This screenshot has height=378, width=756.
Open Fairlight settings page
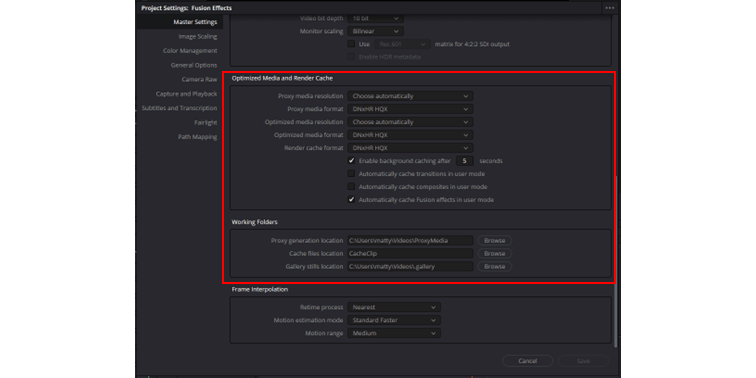[x=206, y=122]
